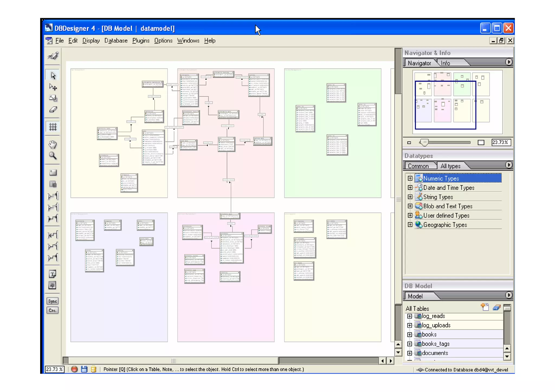Expand the String Types node
The height and width of the screenshot is (392, 555).
tap(410, 197)
